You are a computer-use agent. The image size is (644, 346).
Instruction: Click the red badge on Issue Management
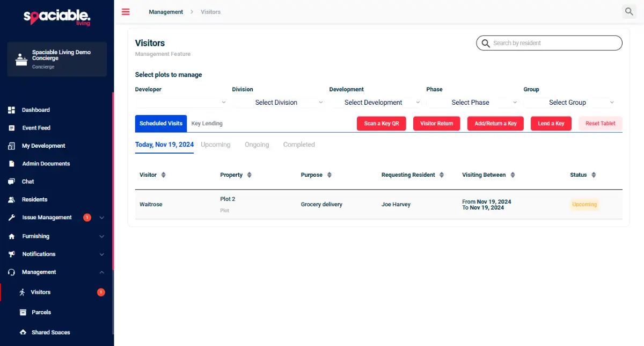coord(87,218)
